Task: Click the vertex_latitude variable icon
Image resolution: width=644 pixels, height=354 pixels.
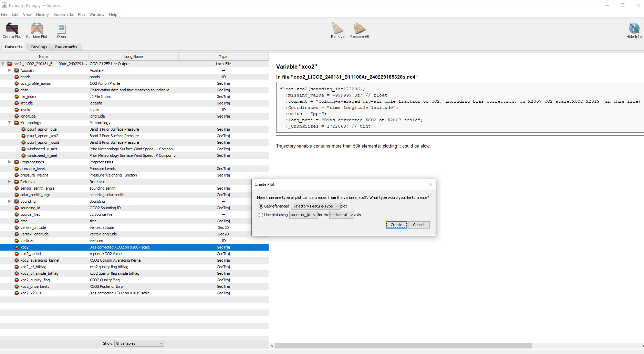Action: 17,227
